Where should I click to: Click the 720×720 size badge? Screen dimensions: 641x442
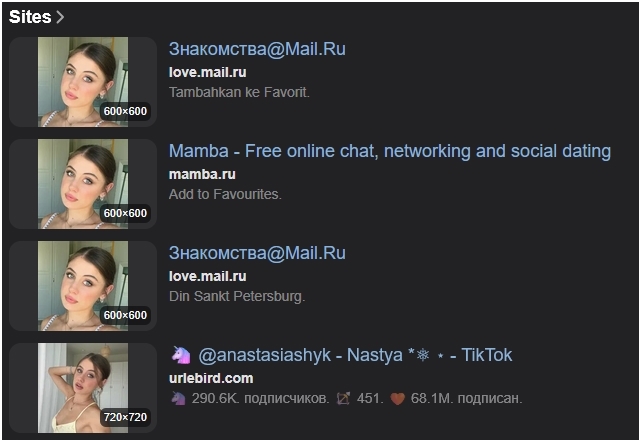[x=125, y=417]
